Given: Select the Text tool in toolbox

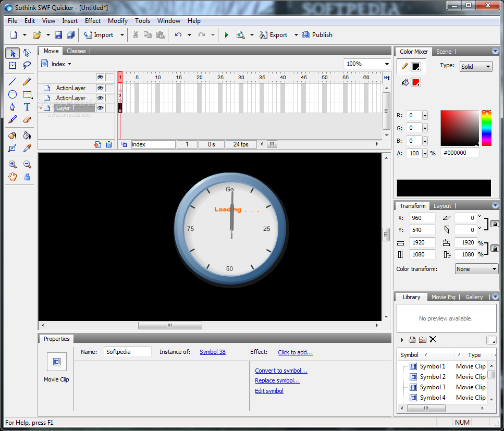Looking at the screenshot, I should (x=27, y=107).
